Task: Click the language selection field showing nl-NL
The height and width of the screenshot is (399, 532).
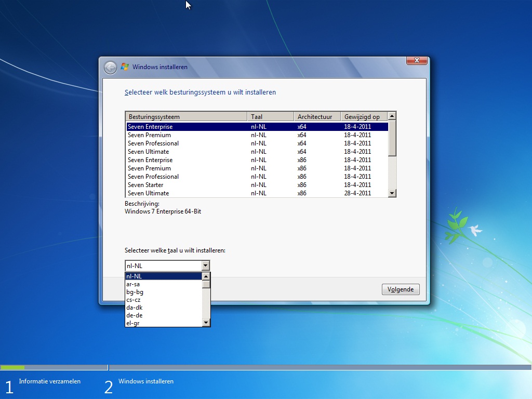Action: point(164,265)
